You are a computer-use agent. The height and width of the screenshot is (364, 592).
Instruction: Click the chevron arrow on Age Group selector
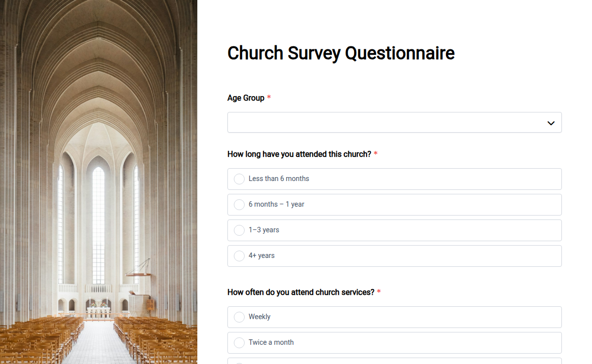(551, 122)
